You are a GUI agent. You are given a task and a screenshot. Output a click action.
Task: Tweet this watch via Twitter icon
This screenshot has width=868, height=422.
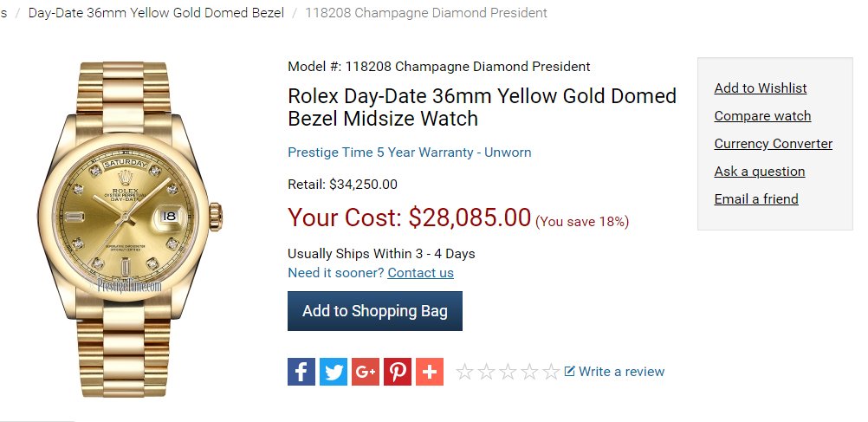(334, 372)
